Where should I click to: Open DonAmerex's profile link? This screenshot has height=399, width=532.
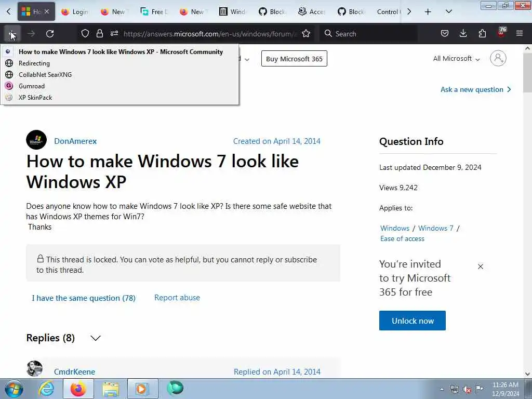[75, 141]
